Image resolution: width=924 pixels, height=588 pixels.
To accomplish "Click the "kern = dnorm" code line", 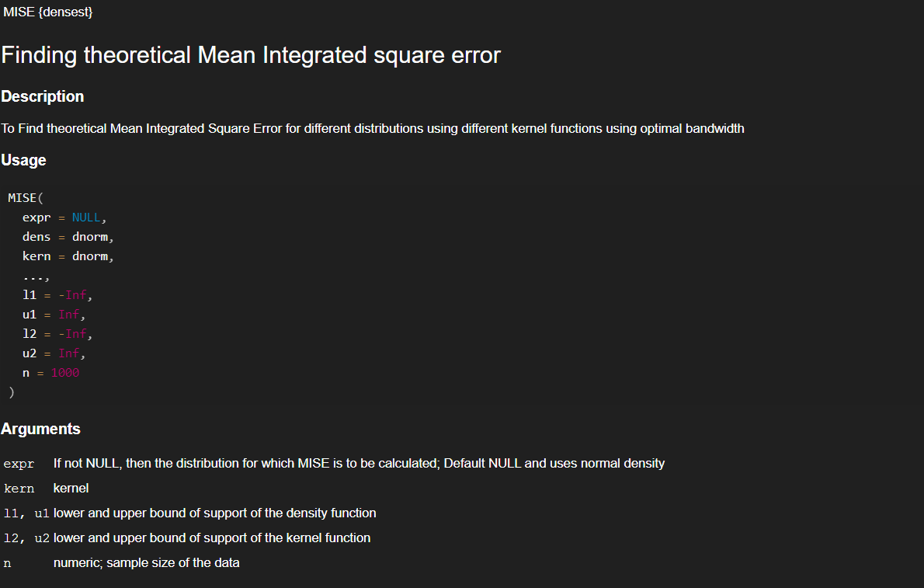I will (x=68, y=256).
